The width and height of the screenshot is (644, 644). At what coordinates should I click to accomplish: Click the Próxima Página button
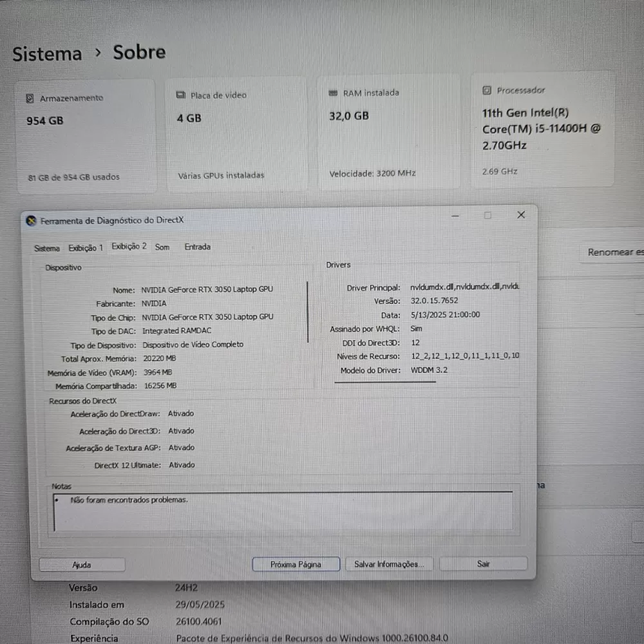(x=296, y=564)
